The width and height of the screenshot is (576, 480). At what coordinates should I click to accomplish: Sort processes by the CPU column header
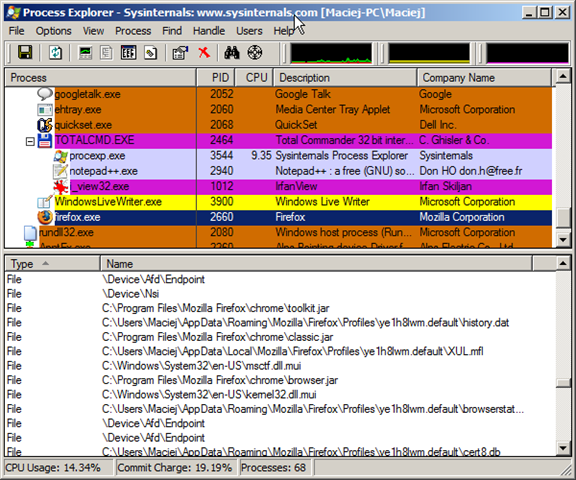[x=254, y=77]
